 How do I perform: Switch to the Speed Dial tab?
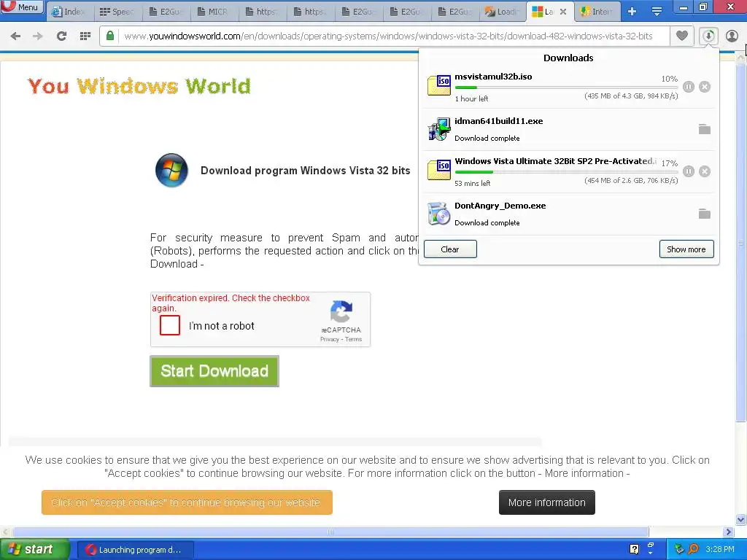click(x=117, y=12)
